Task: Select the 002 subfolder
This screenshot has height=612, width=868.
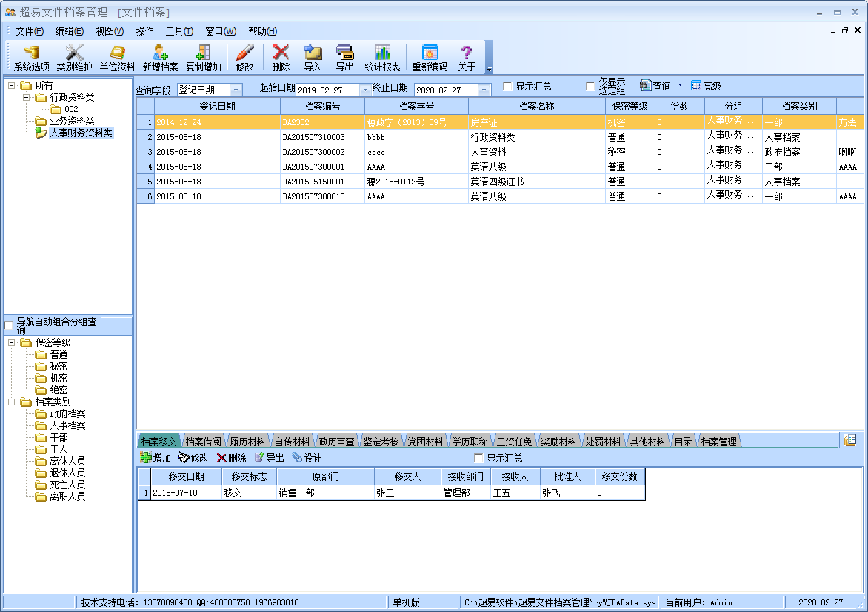Action: [71, 109]
